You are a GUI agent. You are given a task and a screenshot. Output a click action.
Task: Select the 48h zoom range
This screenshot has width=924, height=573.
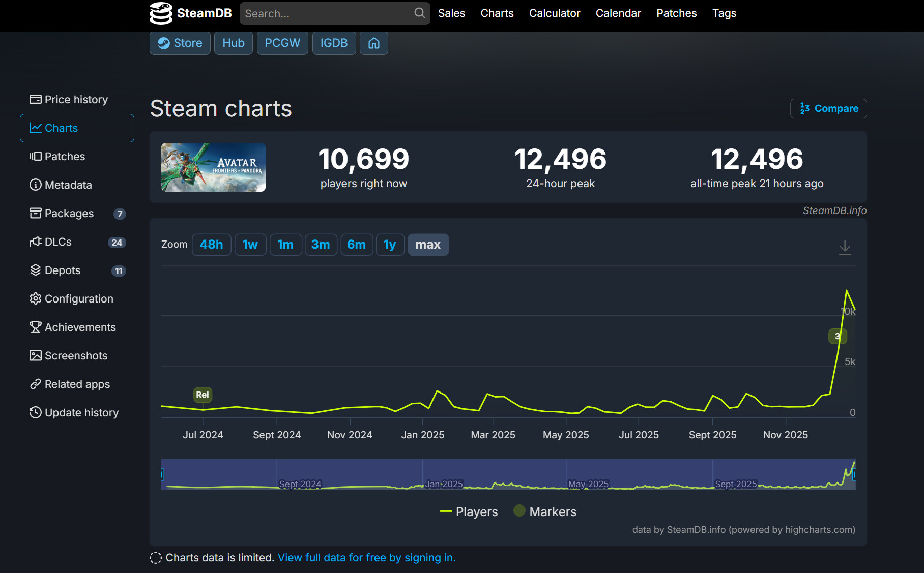click(x=211, y=245)
